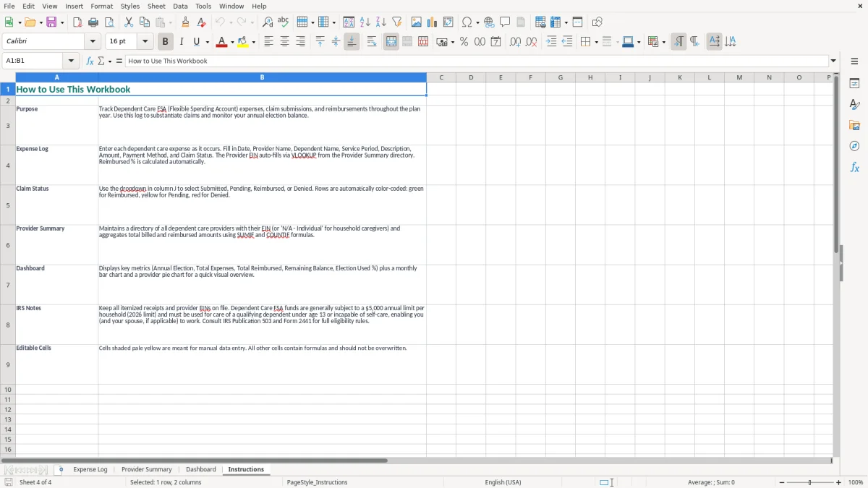This screenshot has width=868, height=488.
Task: Toggle Left-To-Right text direction button
Action: click(x=678, y=42)
